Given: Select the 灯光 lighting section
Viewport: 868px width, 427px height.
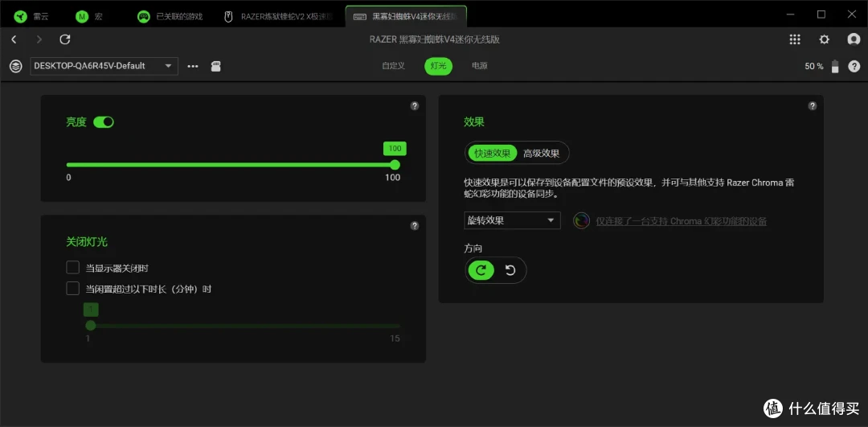Looking at the screenshot, I should [x=439, y=66].
